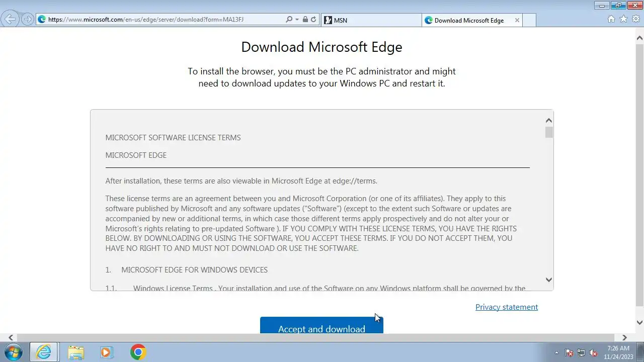This screenshot has width=644, height=362.
Task: Click the browser Forward arrow button
Action: click(28, 20)
